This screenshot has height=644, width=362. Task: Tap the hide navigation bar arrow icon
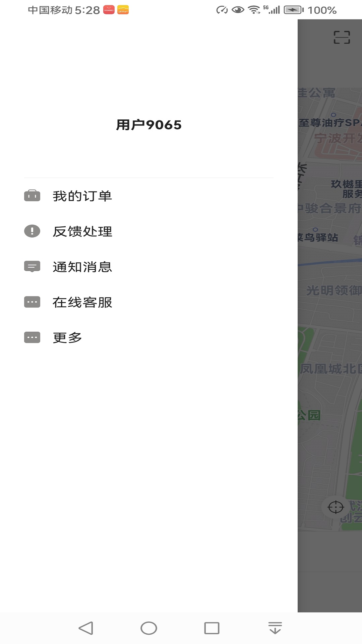[x=275, y=628]
